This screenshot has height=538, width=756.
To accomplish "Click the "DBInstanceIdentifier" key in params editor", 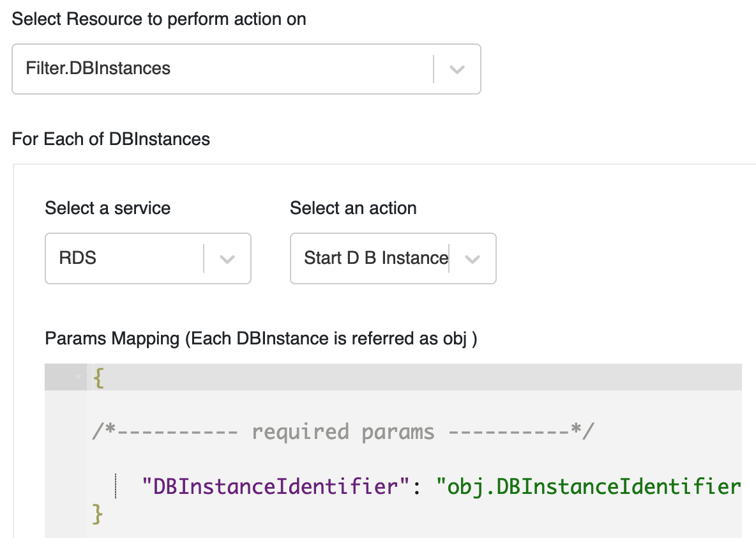I will point(275,486).
